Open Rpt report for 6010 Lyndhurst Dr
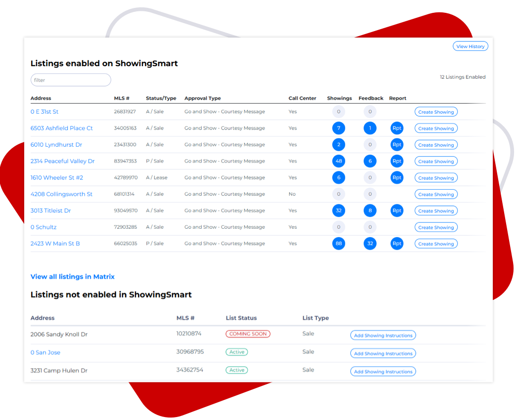517x420 pixels. 397,145
